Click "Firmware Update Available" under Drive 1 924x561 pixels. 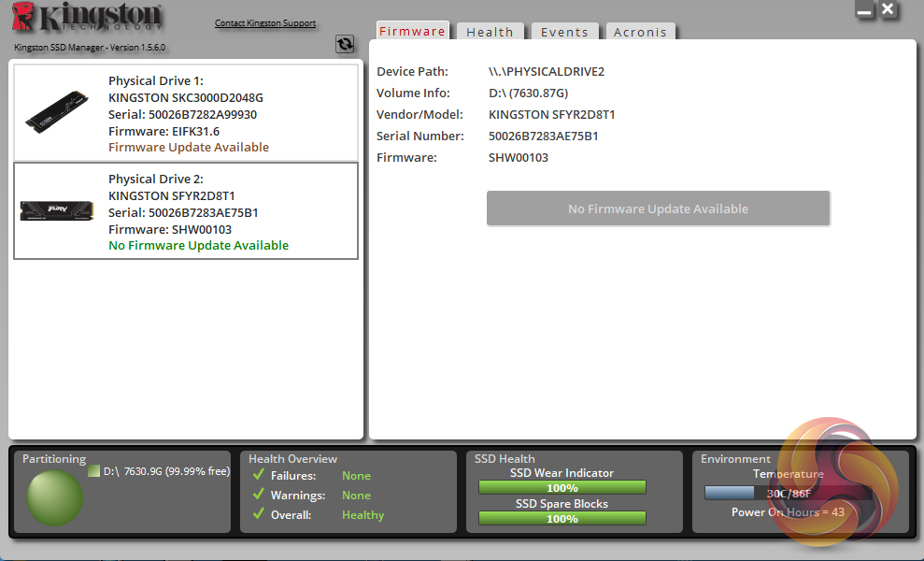[x=189, y=147]
